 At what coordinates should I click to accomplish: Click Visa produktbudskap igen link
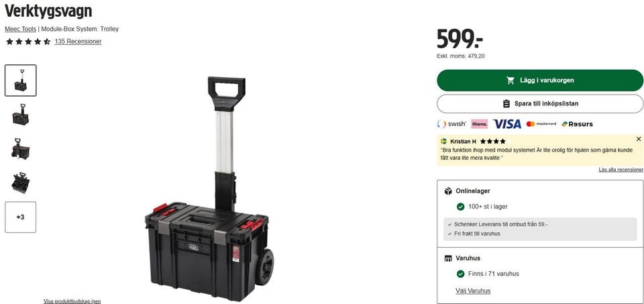click(72, 301)
